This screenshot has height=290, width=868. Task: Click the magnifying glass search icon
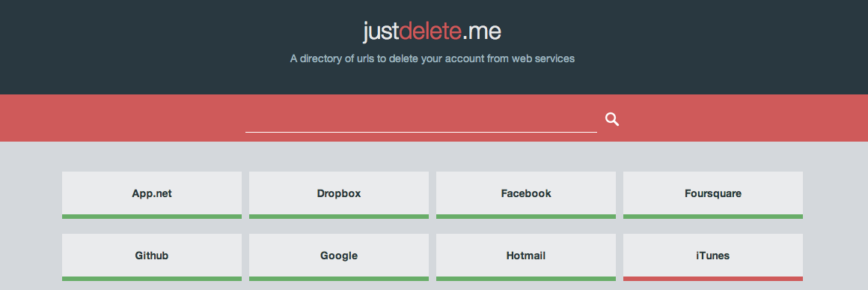tap(611, 119)
